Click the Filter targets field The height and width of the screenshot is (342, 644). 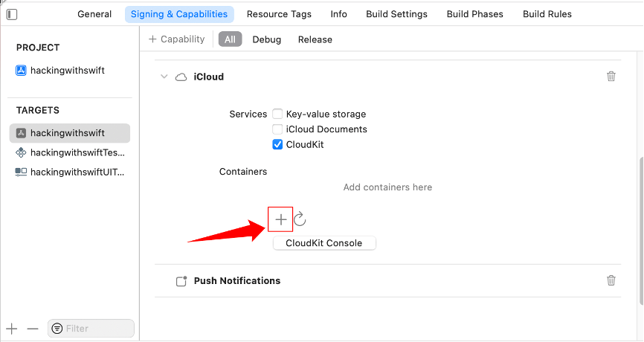pyautogui.click(x=91, y=329)
